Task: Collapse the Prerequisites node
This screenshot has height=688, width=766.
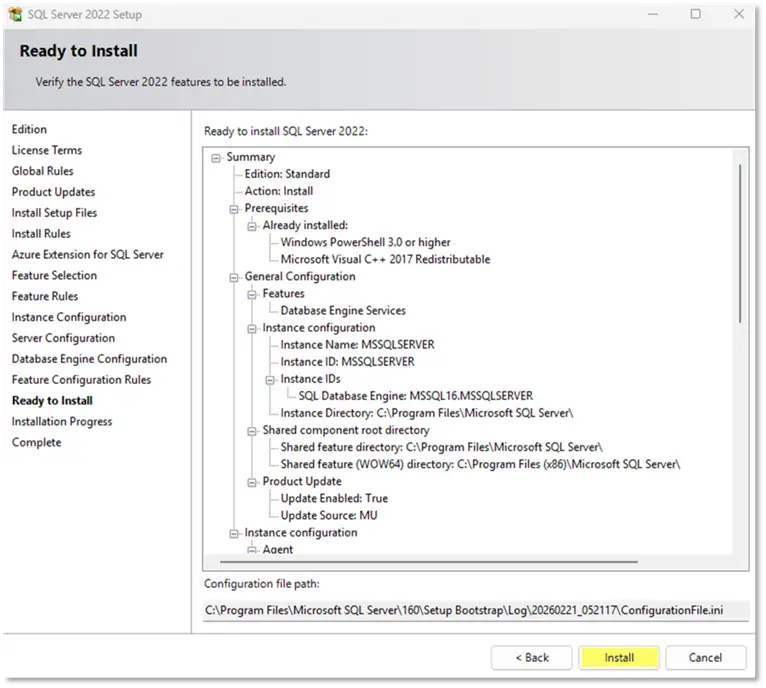Action: pos(234,209)
